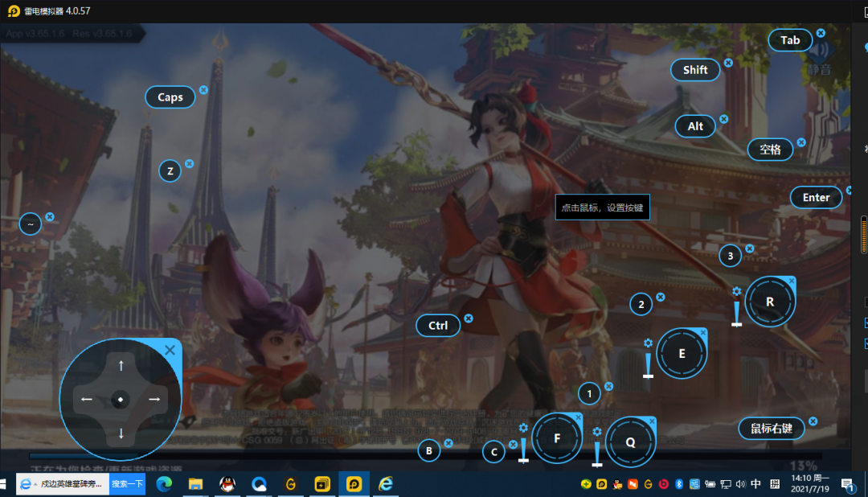Select the C key mapping circle
The width and height of the screenshot is (868, 497).
(x=493, y=452)
